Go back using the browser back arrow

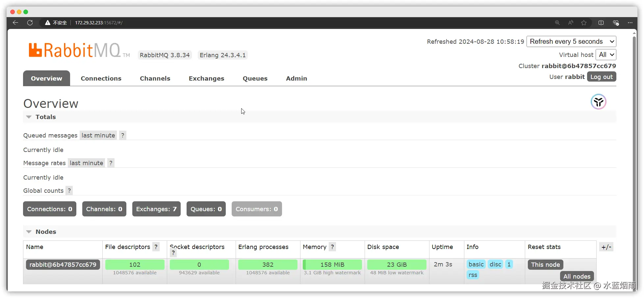pyautogui.click(x=15, y=23)
